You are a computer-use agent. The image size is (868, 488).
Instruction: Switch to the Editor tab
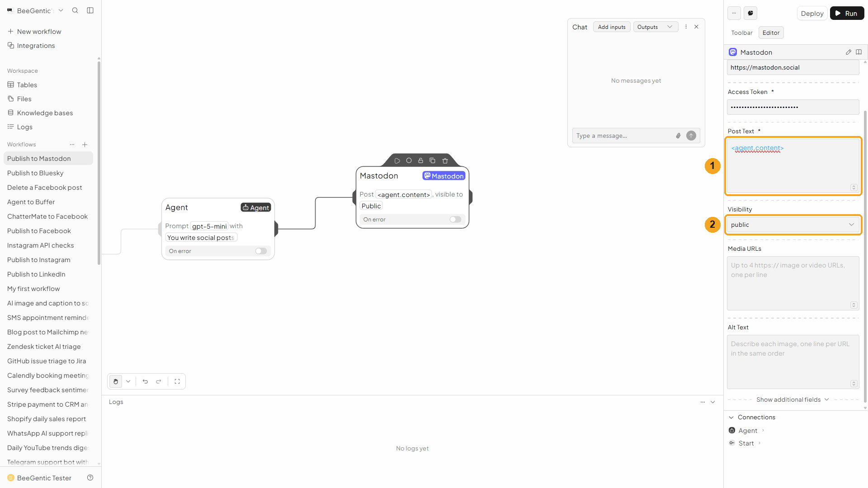[771, 33]
